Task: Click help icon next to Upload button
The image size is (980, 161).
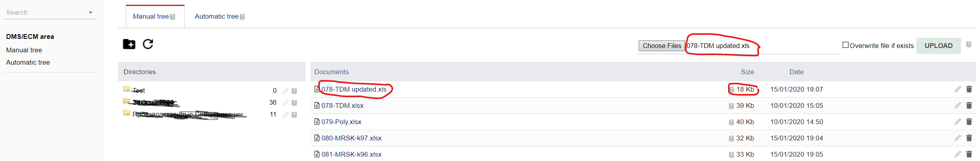Action: click(x=969, y=44)
